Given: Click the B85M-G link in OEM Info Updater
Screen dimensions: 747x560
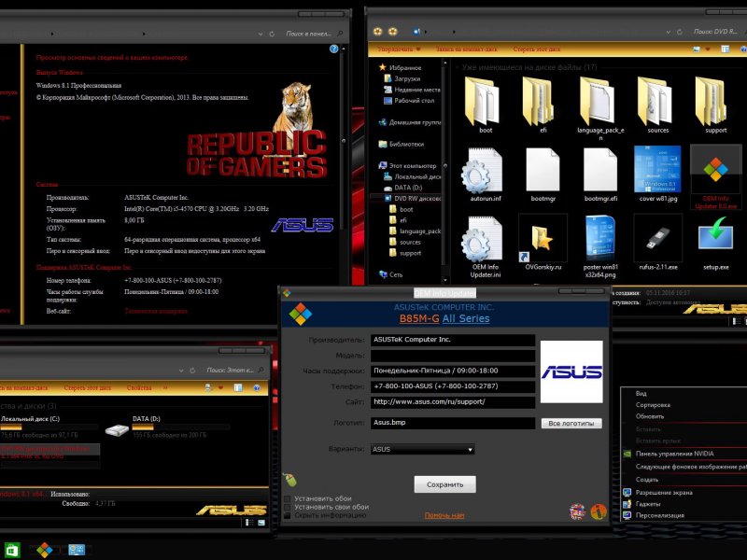Looking at the screenshot, I should [x=419, y=318].
